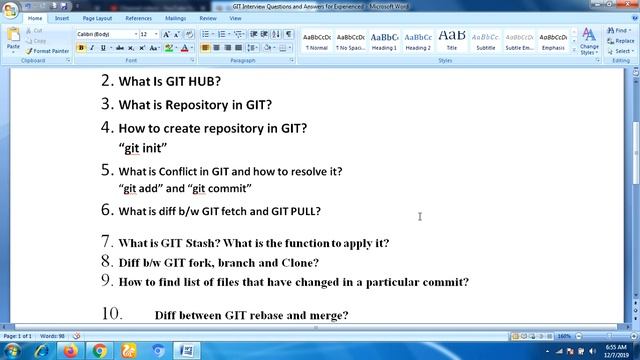Apply the red font color
The image size is (640, 360).
tap(184, 48)
